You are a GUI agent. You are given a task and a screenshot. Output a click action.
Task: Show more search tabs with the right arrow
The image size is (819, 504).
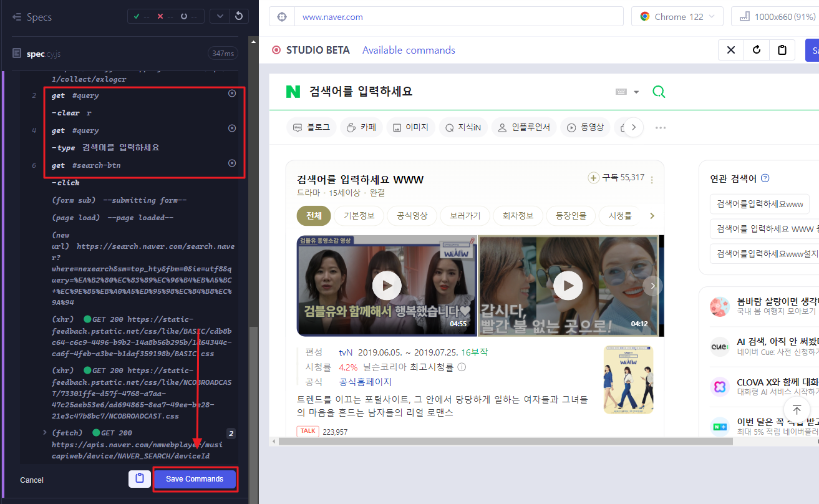(x=634, y=127)
